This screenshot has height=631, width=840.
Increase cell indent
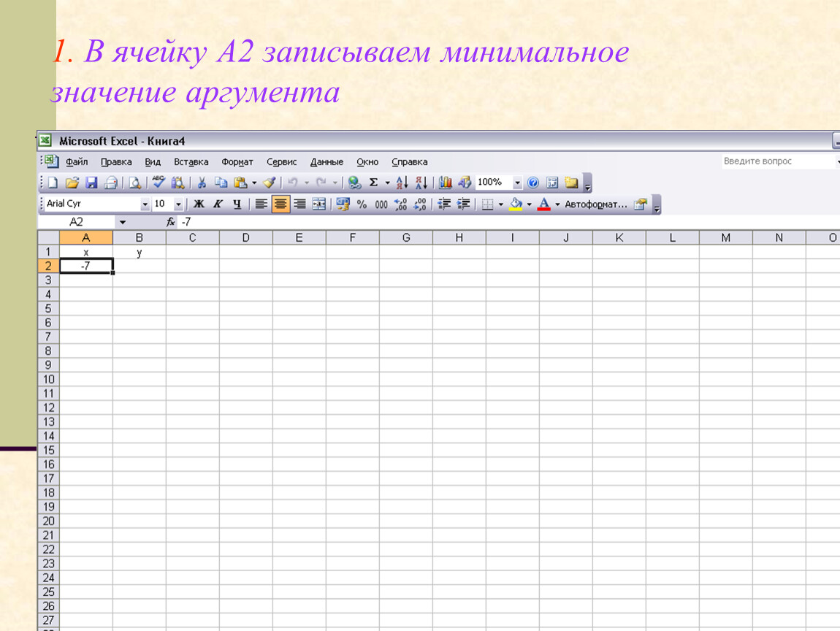463,204
